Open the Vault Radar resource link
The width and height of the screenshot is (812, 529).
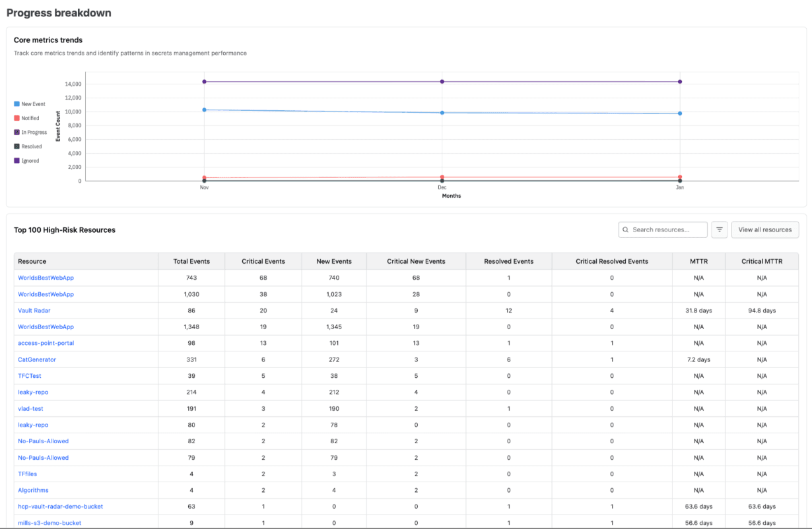tap(34, 310)
